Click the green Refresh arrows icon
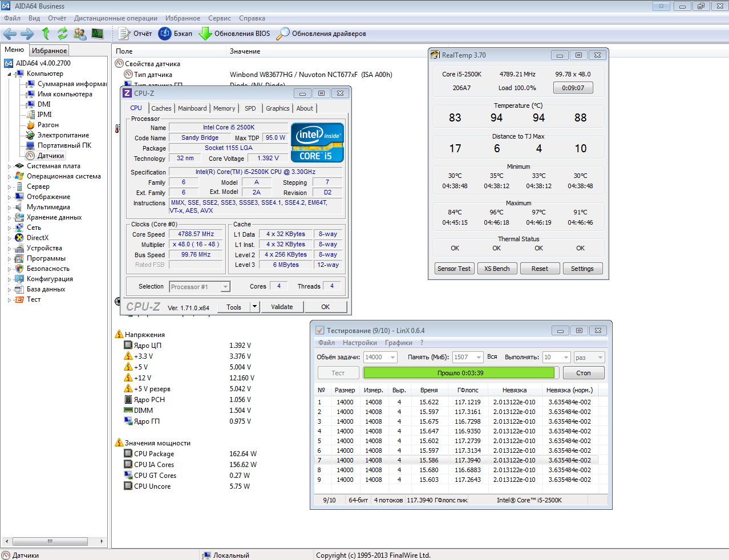The width and height of the screenshot is (729, 560). pyautogui.click(x=62, y=34)
